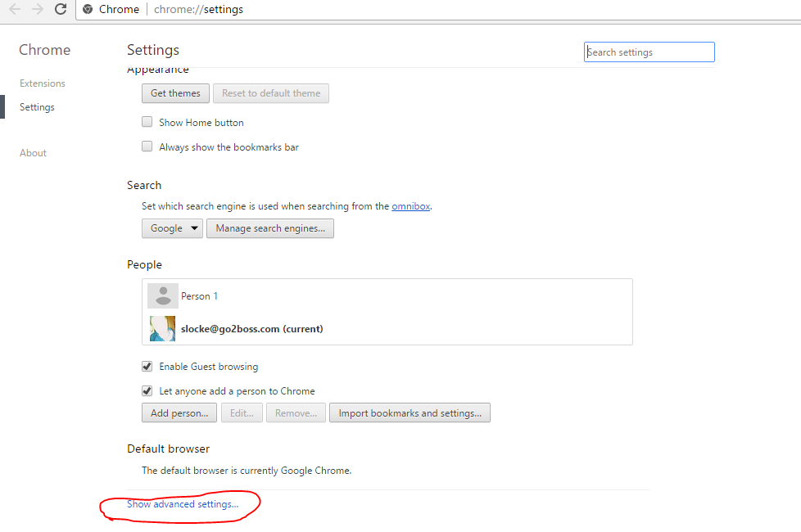Click the chrome://settings address bar
This screenshot has height=532, width=801.
439,10
